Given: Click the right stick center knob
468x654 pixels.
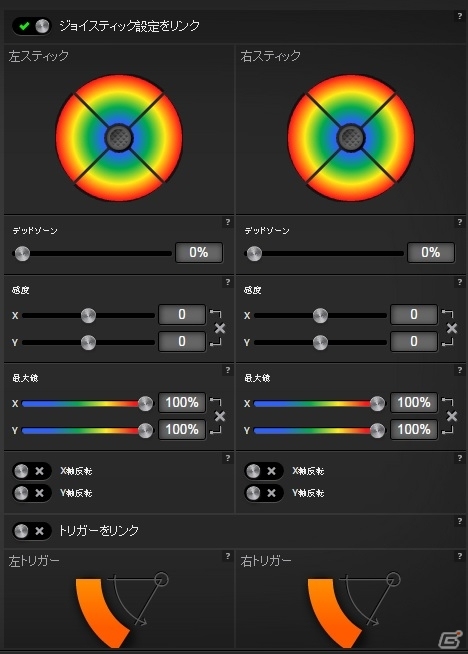Looking at the screenshot, I should (x=351, y=138).
